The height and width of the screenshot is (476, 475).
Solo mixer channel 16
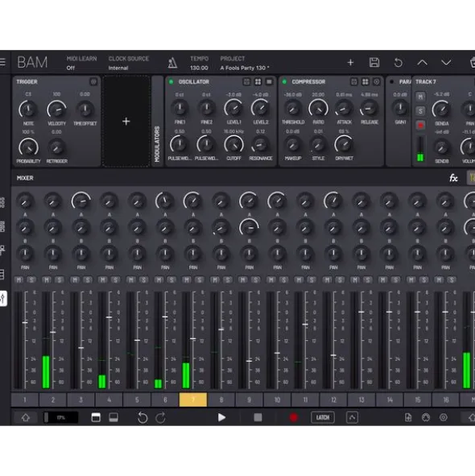[x=452, y=280]
